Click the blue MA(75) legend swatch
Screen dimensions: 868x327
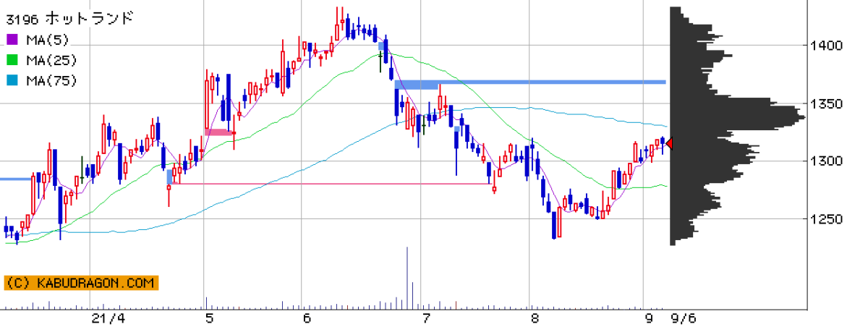point(12,80)
